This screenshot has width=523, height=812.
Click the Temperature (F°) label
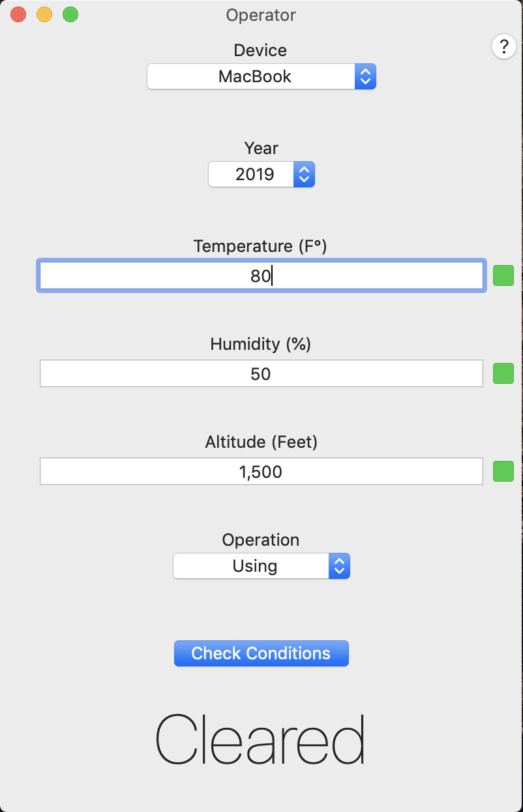260,246
